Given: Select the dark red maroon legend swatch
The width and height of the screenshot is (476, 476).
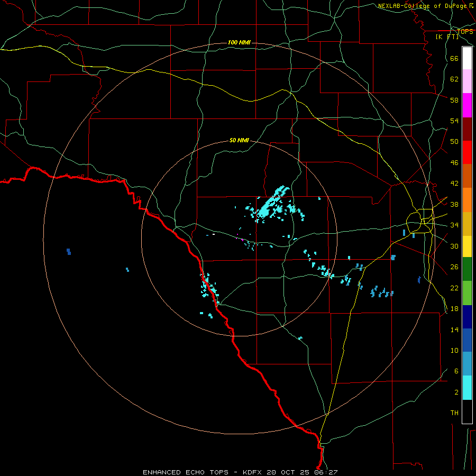Looking at the screenshot, I should click(x=467, y=129).
